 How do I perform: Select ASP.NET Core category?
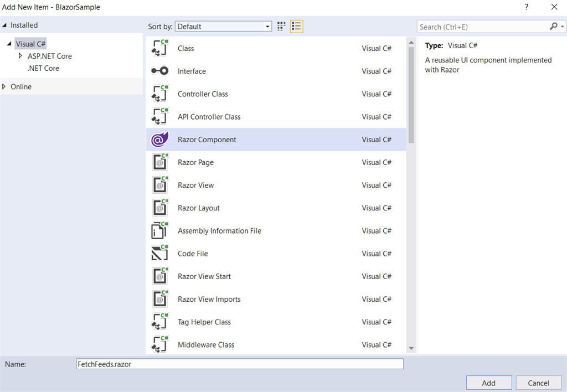[x=50, y=56]
